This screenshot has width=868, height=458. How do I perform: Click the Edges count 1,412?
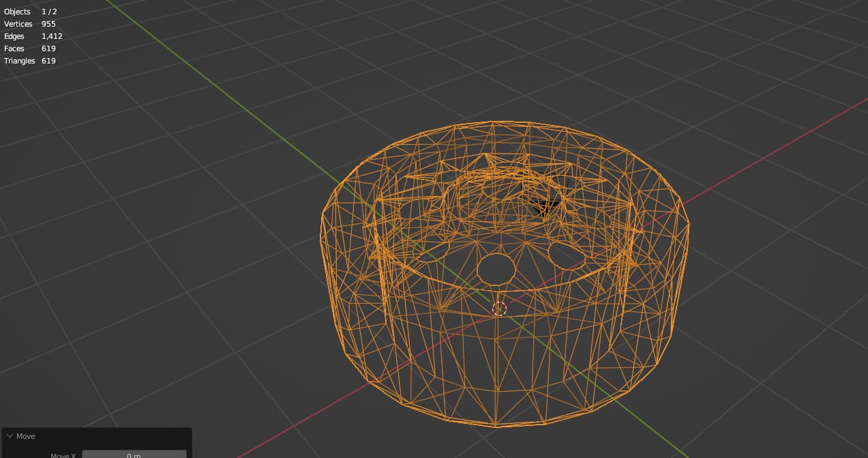tap(52, 36)
